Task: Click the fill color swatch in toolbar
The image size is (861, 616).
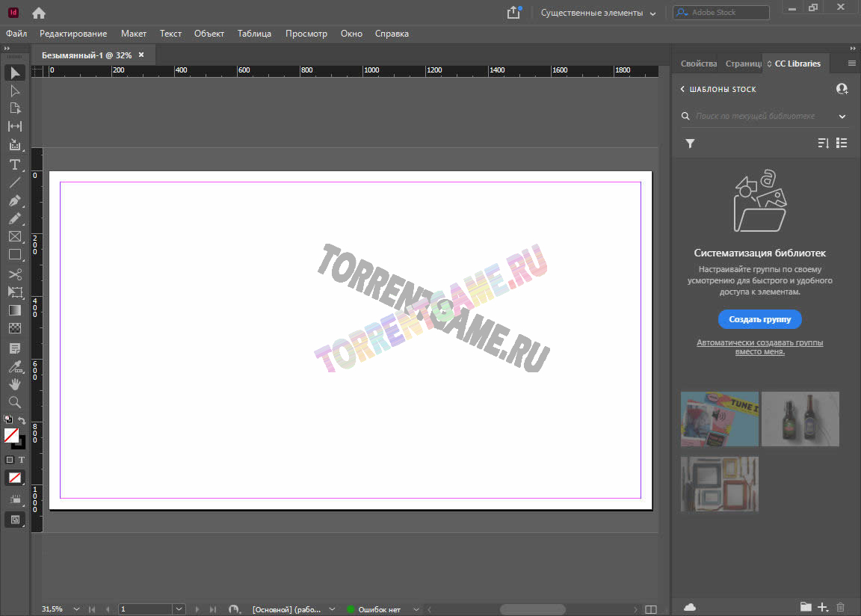Action: 11,434
